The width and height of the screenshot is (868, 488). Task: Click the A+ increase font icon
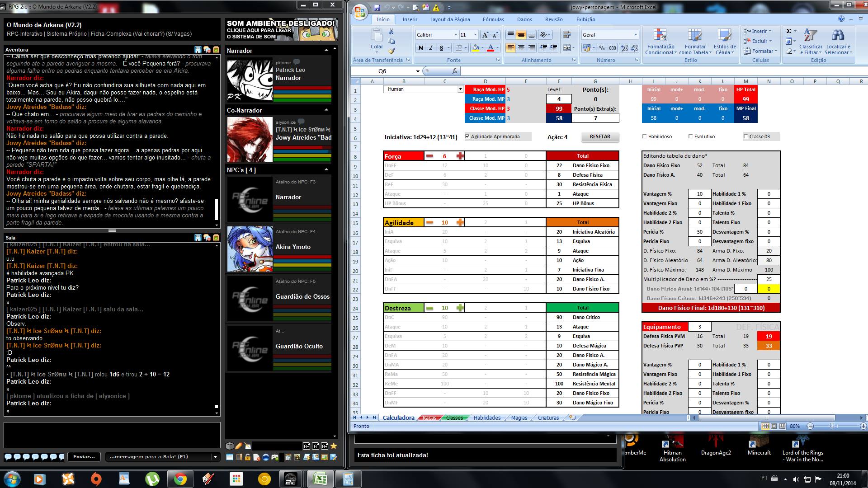tap(325, 446)
